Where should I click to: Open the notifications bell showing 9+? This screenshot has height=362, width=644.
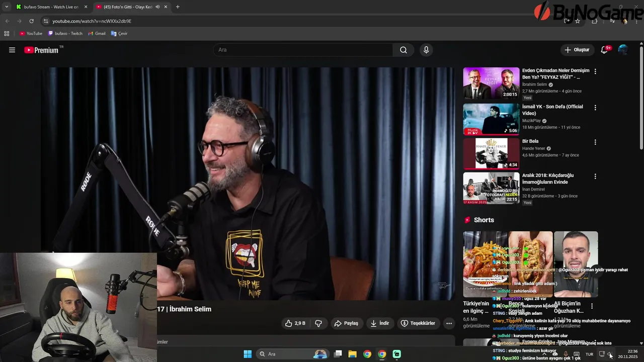(x=605, y=50)
